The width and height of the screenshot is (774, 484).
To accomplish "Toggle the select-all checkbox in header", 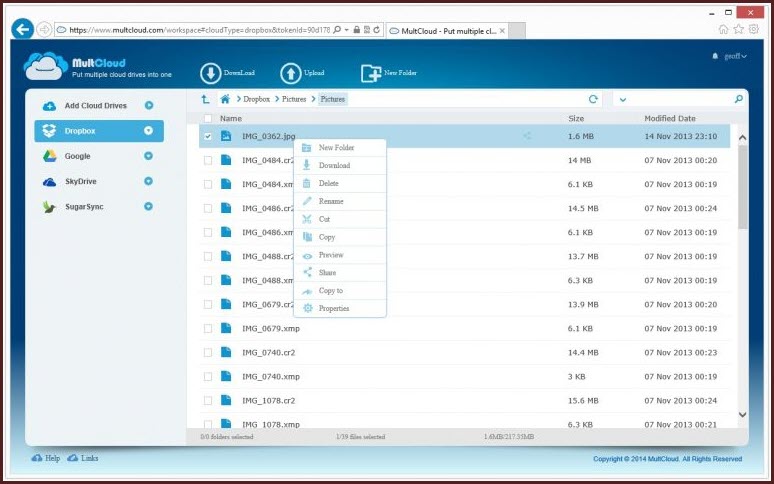I will (x=208, y=118).
